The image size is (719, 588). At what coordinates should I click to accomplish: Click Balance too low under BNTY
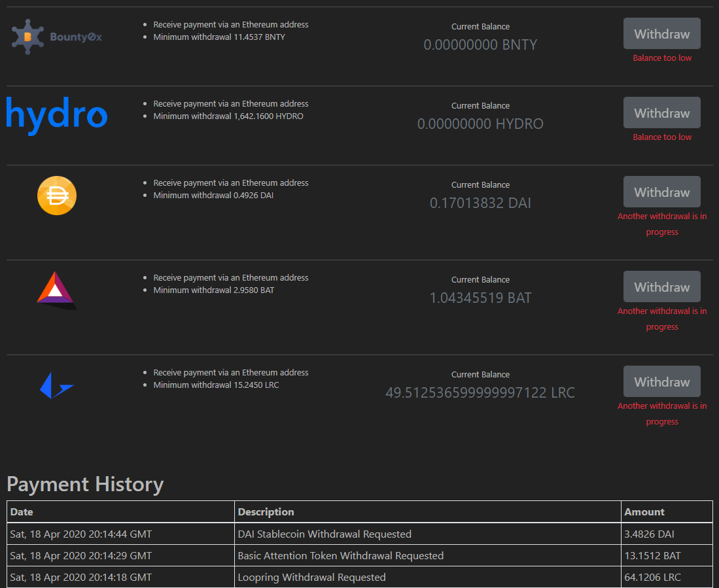click(661, 58)
